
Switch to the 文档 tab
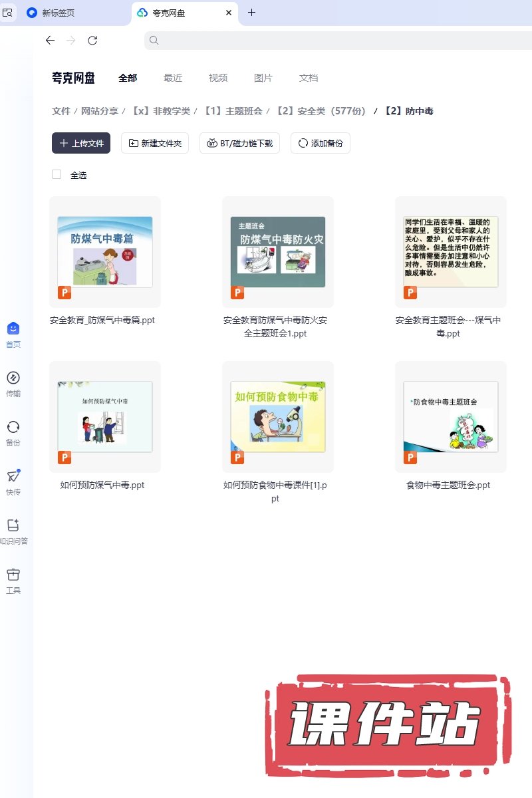[309, 78]
